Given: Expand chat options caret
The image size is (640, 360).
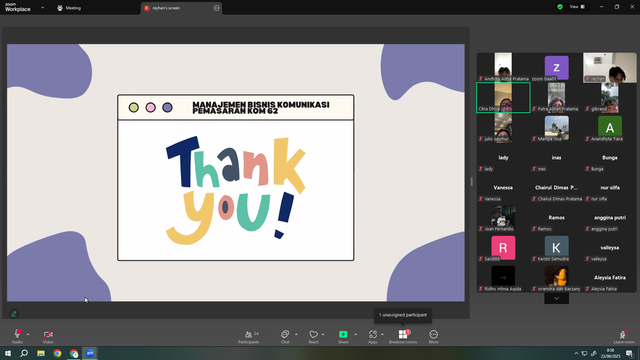Looking at the screenshot, I should [x=296, y=334].
